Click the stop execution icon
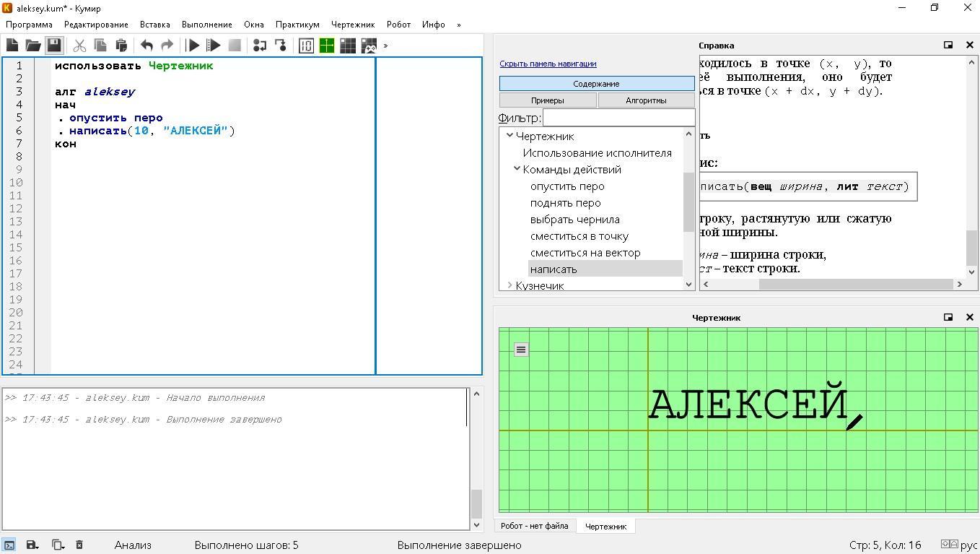 [235, 46]
